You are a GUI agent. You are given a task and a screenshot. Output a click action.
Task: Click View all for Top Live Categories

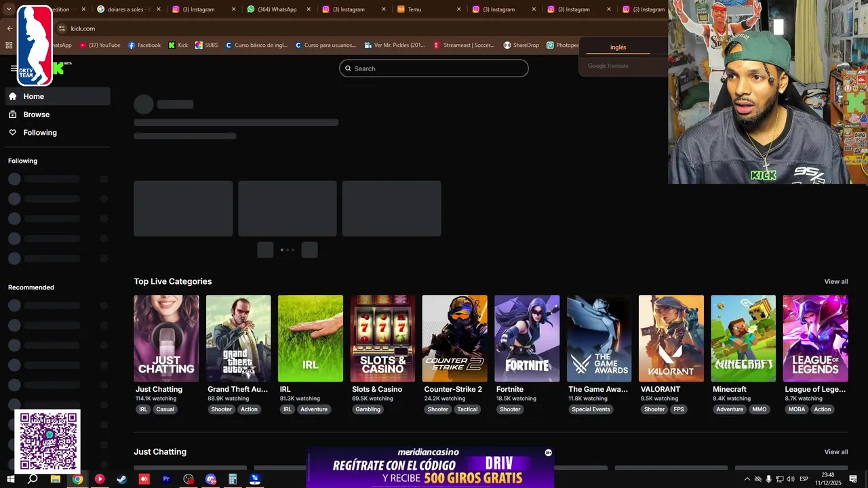[835, 281]
